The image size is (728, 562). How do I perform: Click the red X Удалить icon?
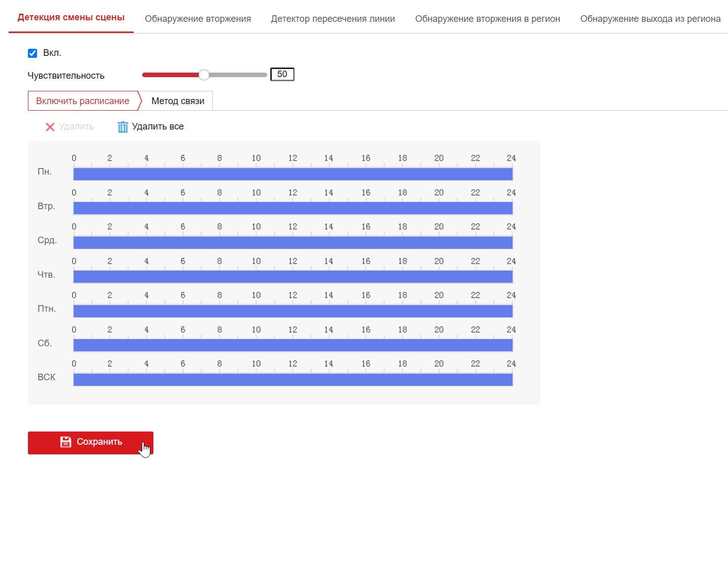50,127
